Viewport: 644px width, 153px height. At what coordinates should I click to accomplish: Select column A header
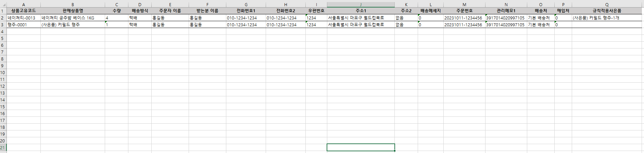(x=24, y=5)
